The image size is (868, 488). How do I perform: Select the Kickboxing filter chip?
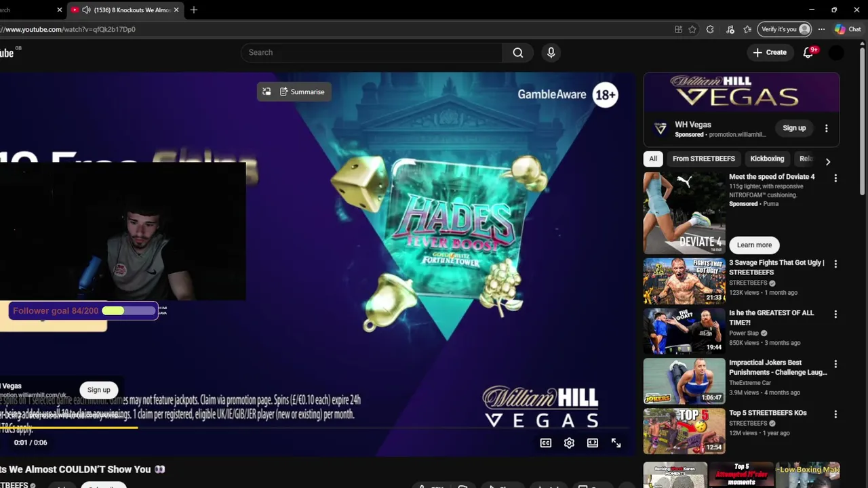coord(767,159)
